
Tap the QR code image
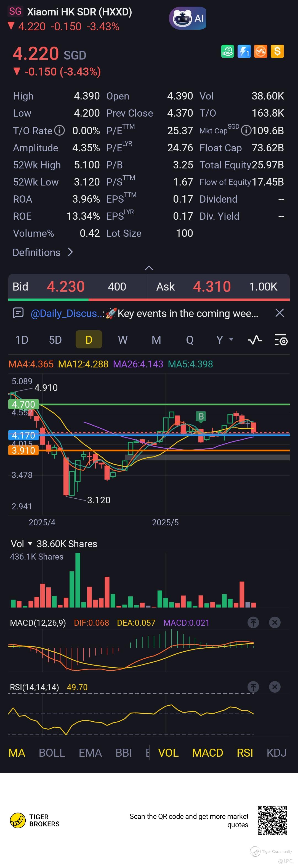click(272, 820)
